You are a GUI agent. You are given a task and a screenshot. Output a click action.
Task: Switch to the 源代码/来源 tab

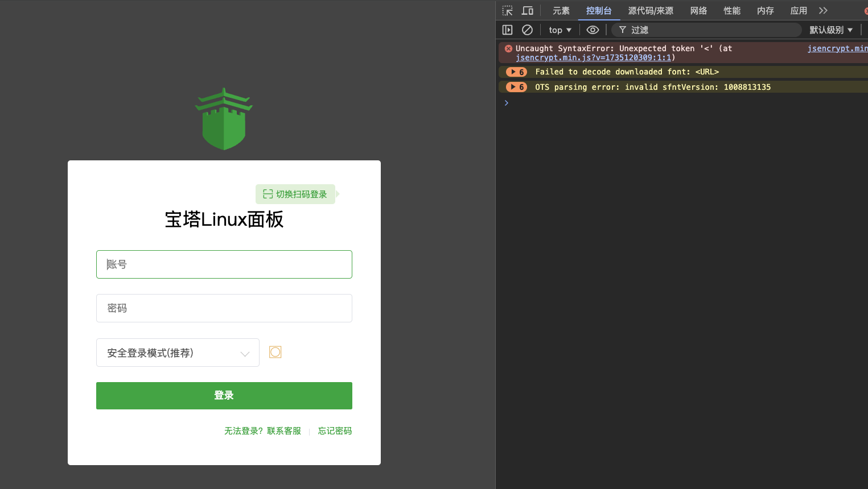(651, 11)
